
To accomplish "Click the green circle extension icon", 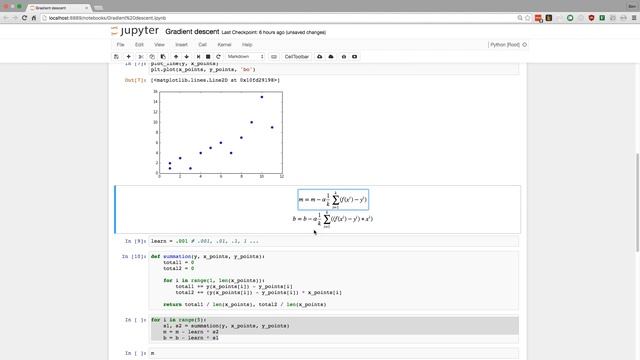I will [x=570, y=18].
